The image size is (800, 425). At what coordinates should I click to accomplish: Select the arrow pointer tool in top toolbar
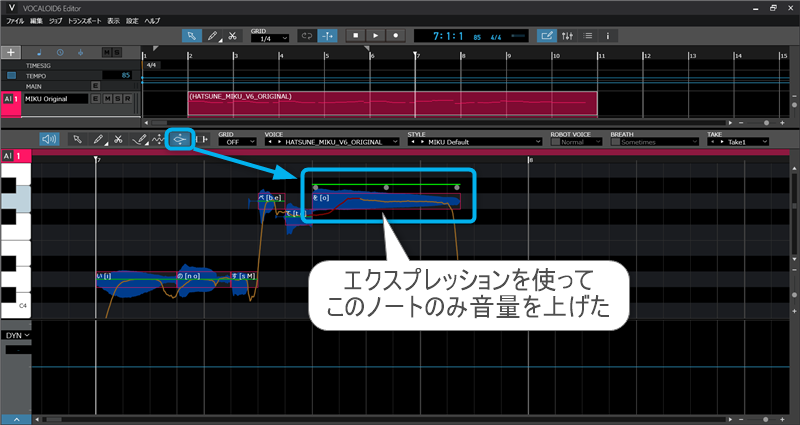click(191, 36)
